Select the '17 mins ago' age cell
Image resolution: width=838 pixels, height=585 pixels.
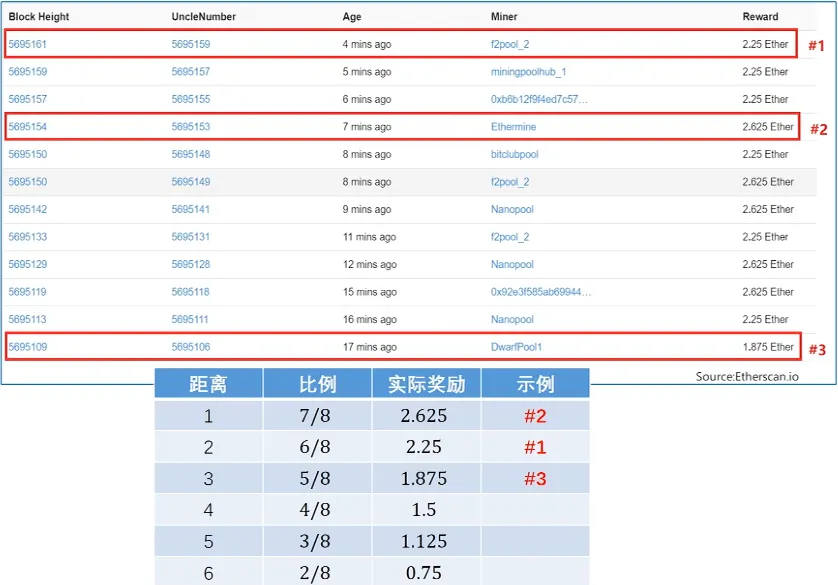pos(370,347)
